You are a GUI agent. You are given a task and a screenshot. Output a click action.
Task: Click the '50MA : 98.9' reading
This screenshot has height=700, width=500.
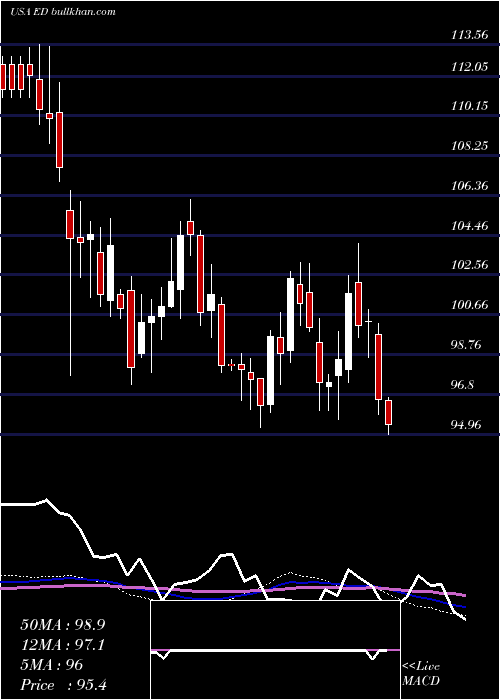coord(62,625)
